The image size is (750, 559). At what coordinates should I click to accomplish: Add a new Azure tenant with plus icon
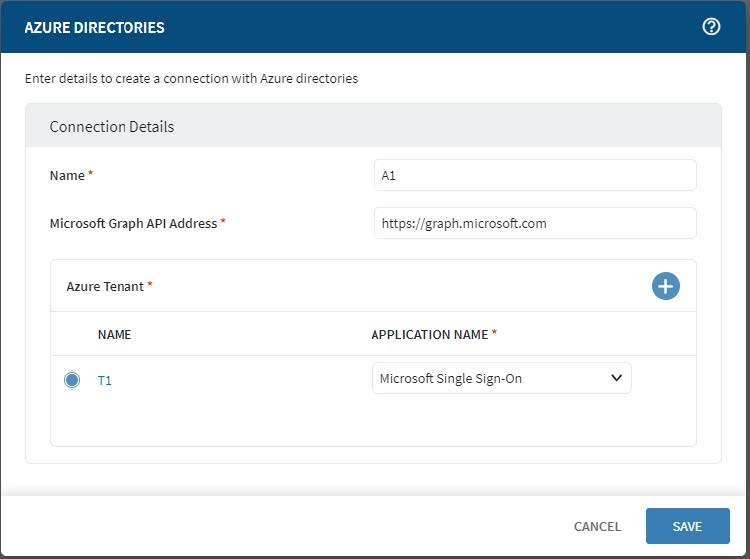pyautogui.click(x=665, y=286)
